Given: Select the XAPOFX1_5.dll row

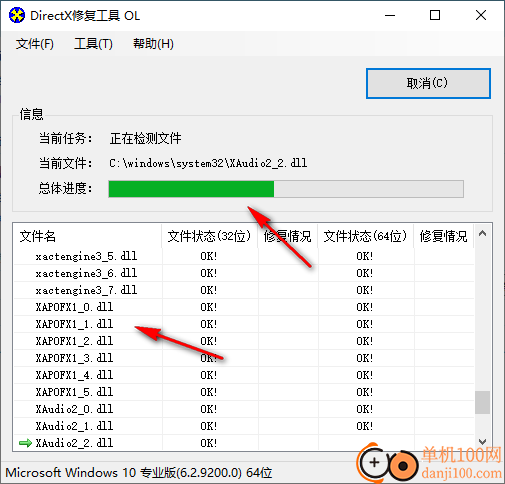Looking at the screenshot, I should point(244,392).
